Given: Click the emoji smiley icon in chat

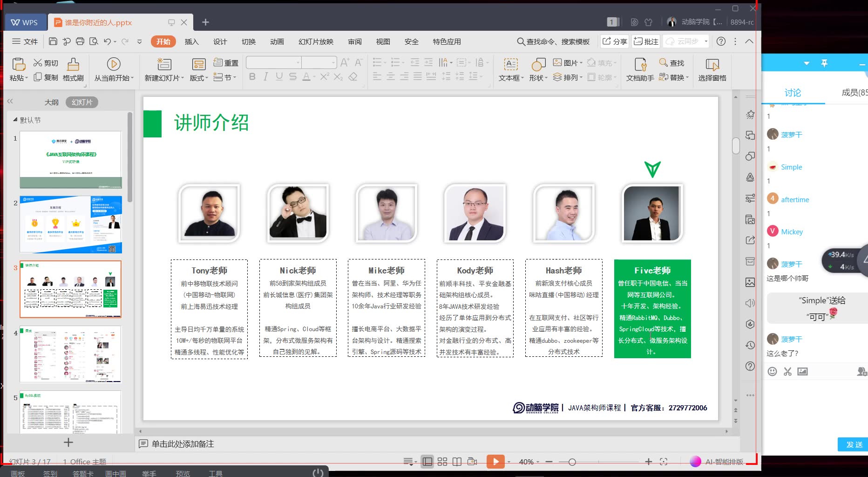Looking at the screenshot, I should [772, 371].
